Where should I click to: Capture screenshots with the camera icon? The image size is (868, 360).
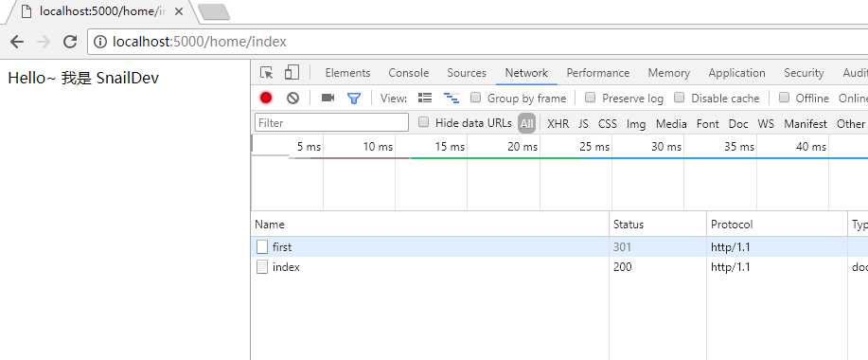[328, 98]
